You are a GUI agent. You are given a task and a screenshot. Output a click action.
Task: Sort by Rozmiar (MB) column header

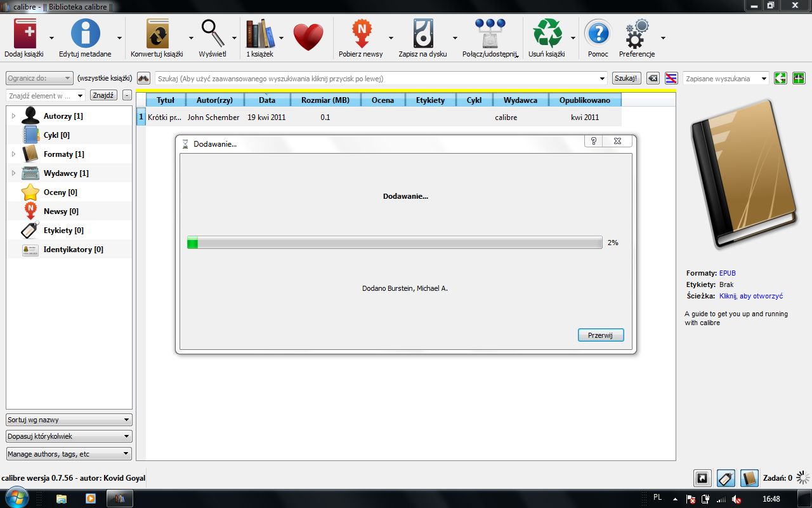tap(325, 100)
